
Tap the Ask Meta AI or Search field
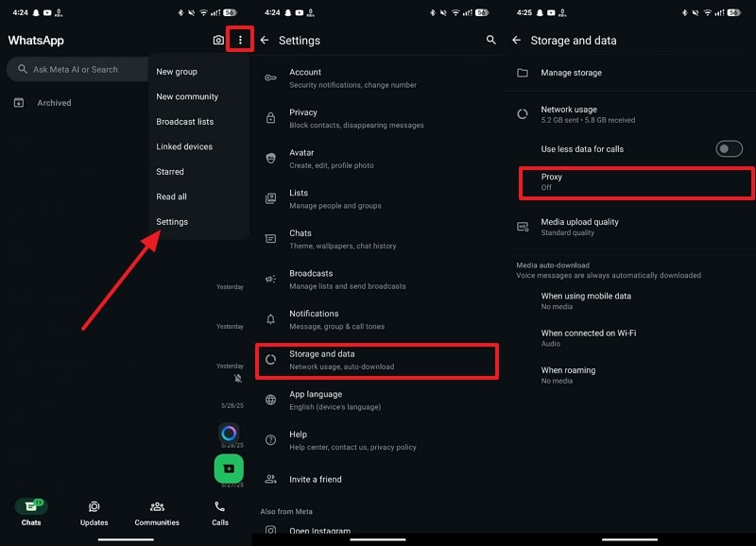tap(76, 69)
